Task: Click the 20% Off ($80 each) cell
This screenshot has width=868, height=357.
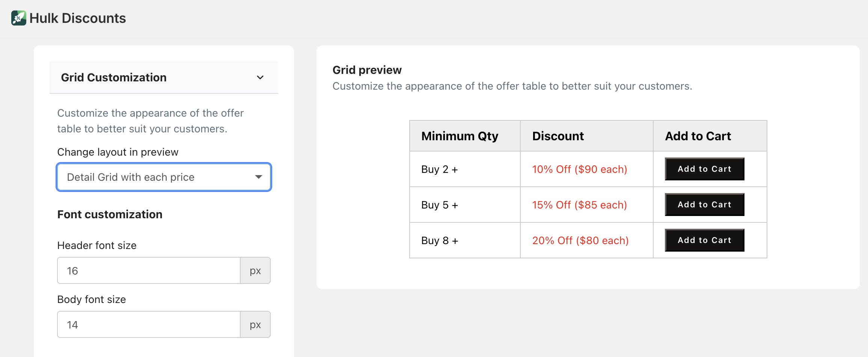Action: (x=580, y=241)
